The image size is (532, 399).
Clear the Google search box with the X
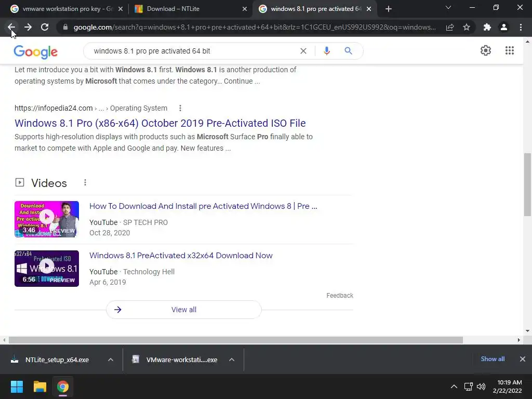(303, 51)
